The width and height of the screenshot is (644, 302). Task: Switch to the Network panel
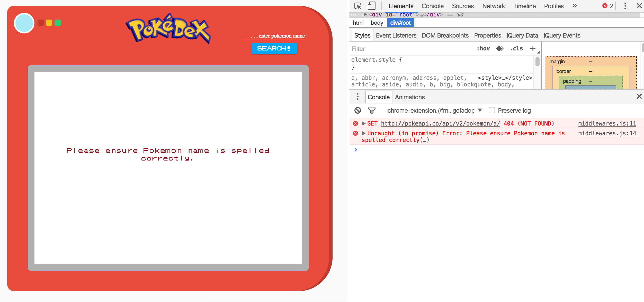[x=494, y=6]
